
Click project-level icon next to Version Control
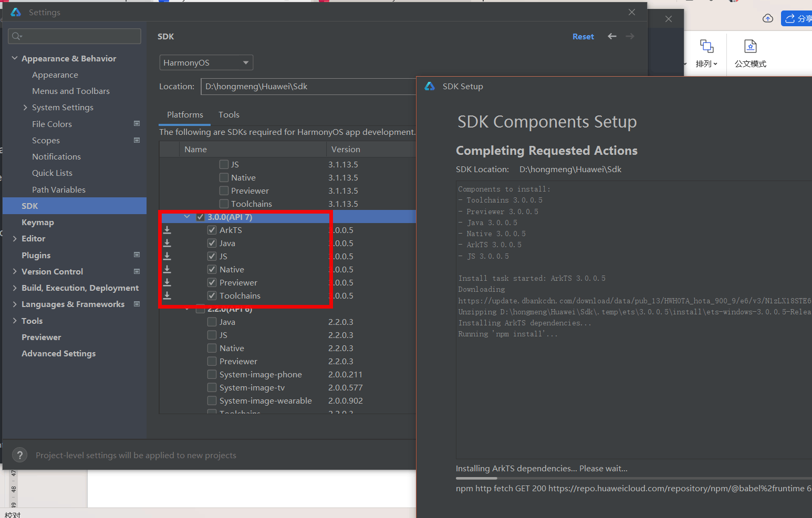(x=137, y=271)
